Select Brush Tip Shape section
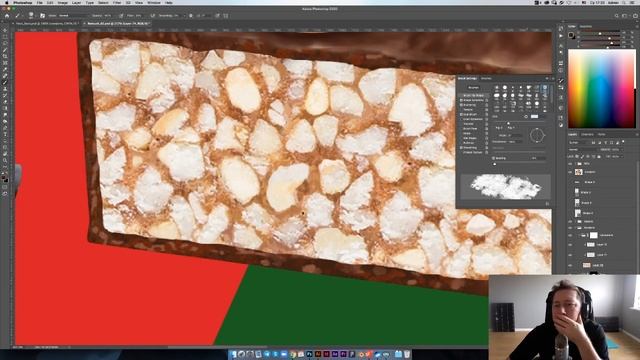This screenshot has width=640, height=360. (x=473, y=96)
